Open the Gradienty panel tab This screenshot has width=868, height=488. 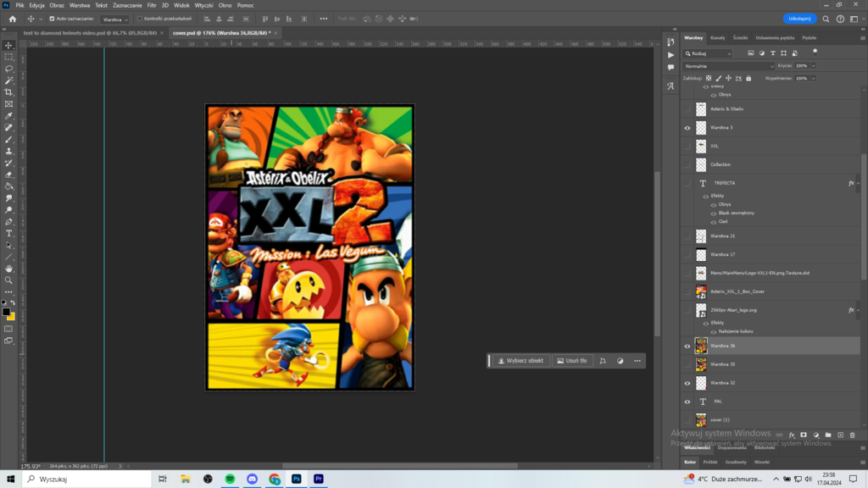tap(736, 462)
